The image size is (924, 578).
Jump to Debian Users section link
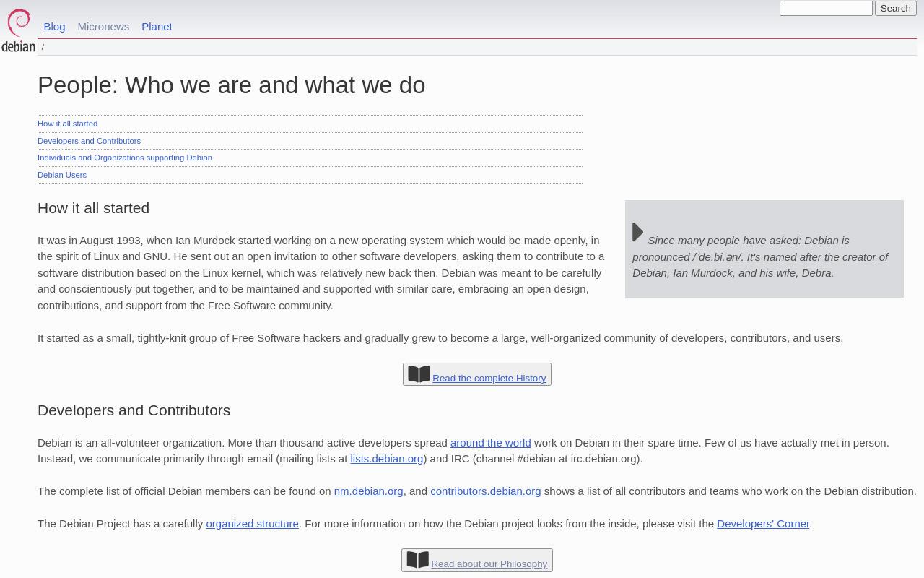[62, 175]
